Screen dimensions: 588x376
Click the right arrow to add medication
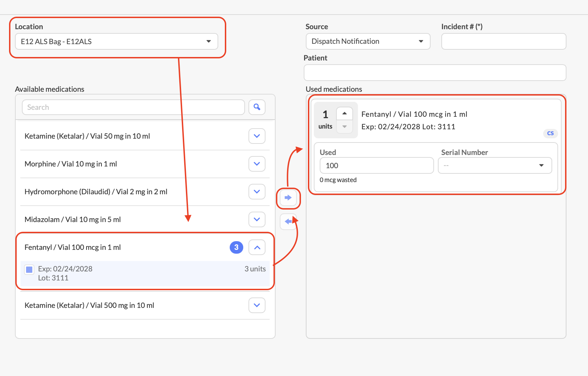coord(288,198)
